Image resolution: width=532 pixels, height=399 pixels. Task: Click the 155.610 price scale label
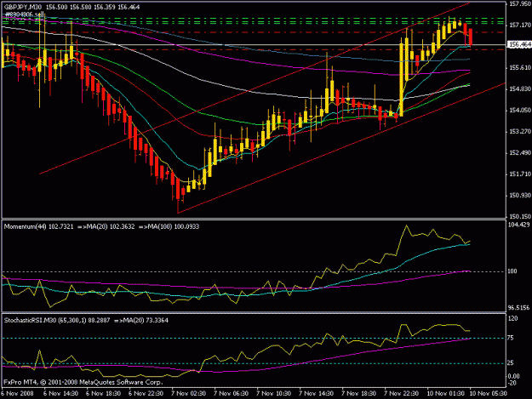[x=520, y=68]
